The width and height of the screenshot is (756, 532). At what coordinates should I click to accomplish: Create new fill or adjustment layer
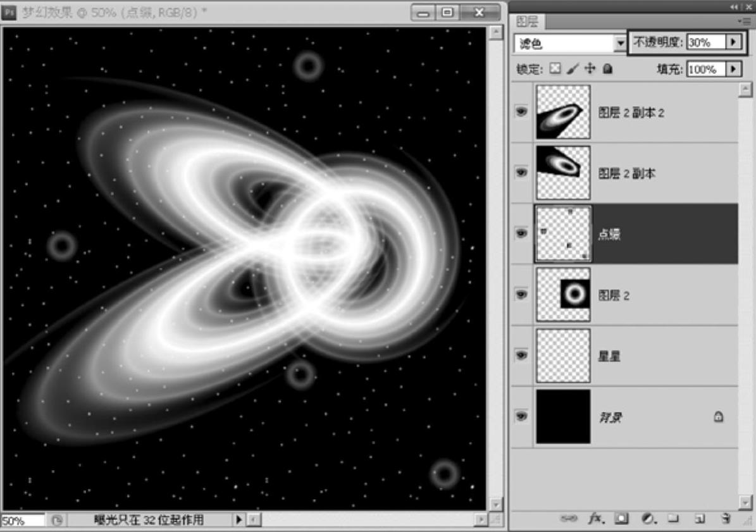[x=649, y=519]
